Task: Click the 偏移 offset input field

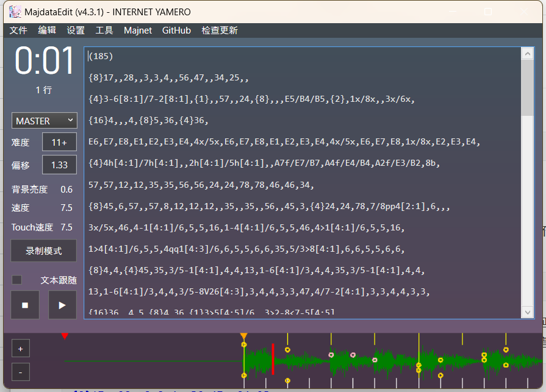Action: click(59, 165)
